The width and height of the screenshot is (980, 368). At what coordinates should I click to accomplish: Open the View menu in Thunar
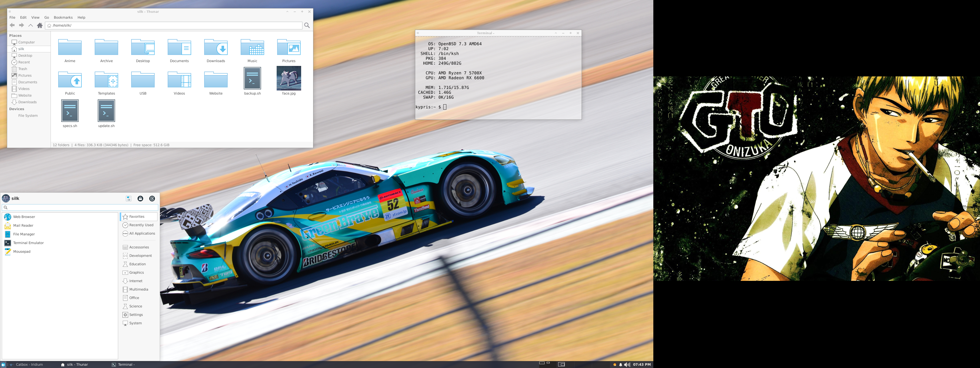click(35, 18)
